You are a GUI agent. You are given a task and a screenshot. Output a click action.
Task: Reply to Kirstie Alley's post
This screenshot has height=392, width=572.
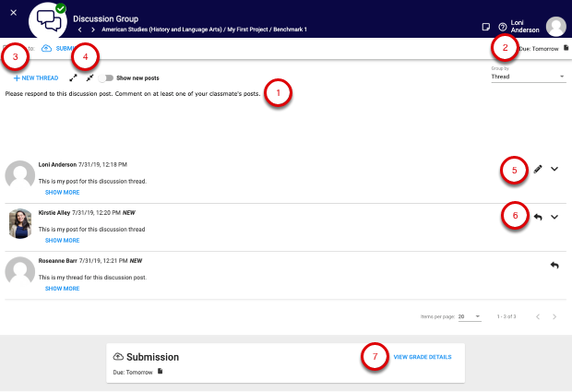coord(538,217)
